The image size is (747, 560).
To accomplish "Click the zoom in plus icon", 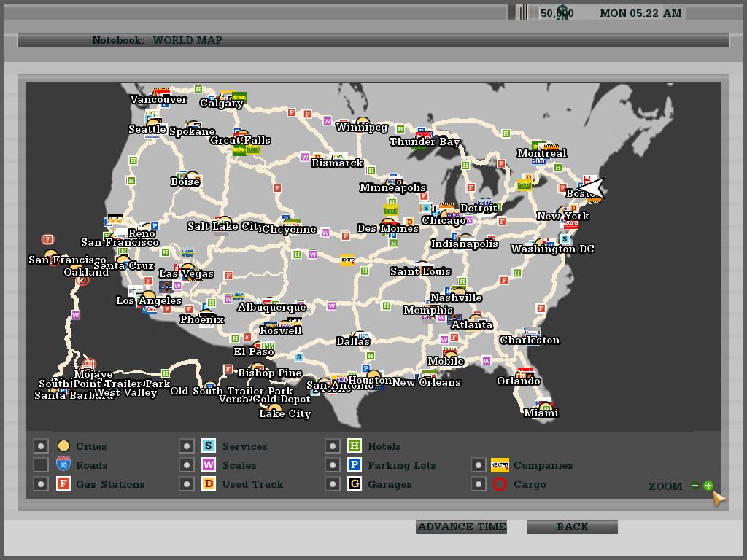I will (x=708, y=486).
